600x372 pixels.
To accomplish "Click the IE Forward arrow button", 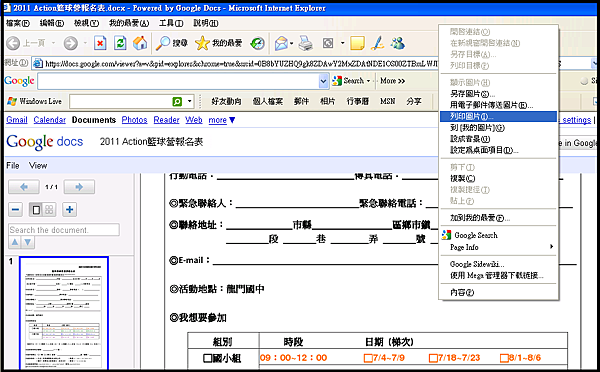I will (70, 43).
